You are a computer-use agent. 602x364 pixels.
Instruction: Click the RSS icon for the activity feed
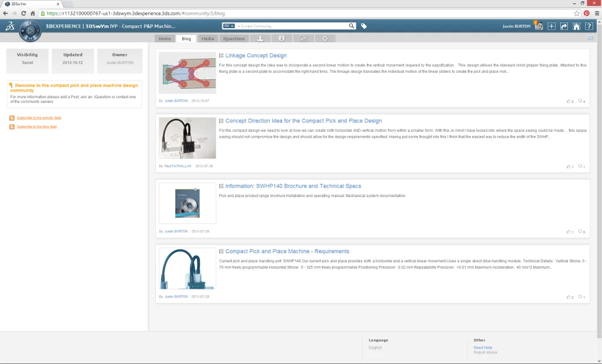point(12,118)
